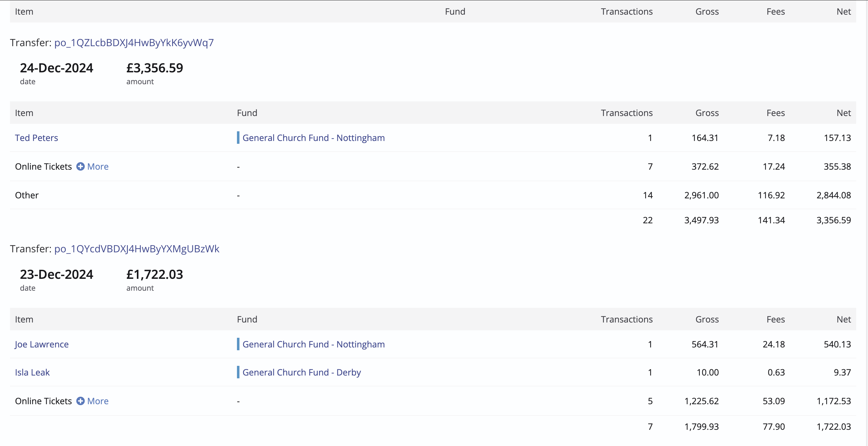Click the Fund column header in the top header row
Screen dimensions: 868x446
(x=455, y=12)
